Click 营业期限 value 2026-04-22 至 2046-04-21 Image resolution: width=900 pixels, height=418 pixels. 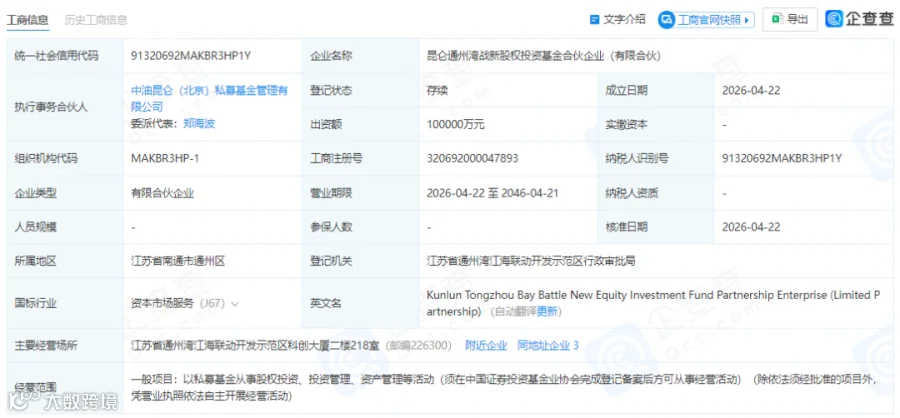pyautogui.click(x=492, y=193)
